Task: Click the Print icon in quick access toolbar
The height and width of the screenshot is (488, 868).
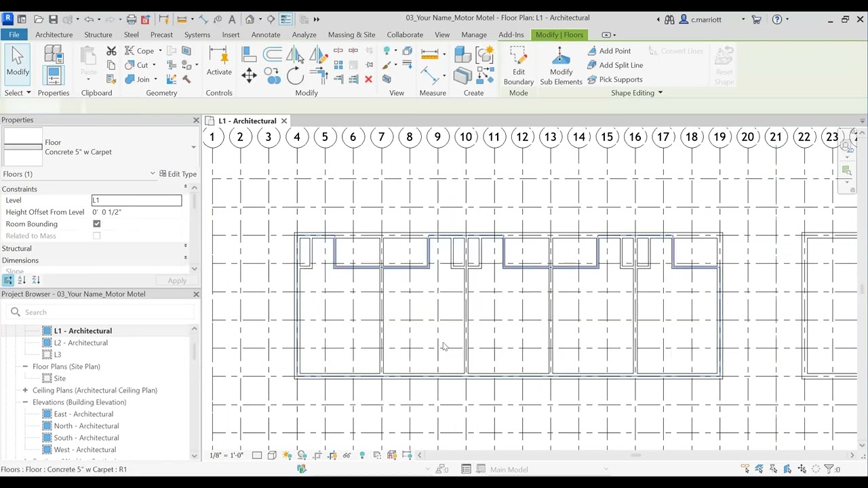Action: click(x=132, y=19)
